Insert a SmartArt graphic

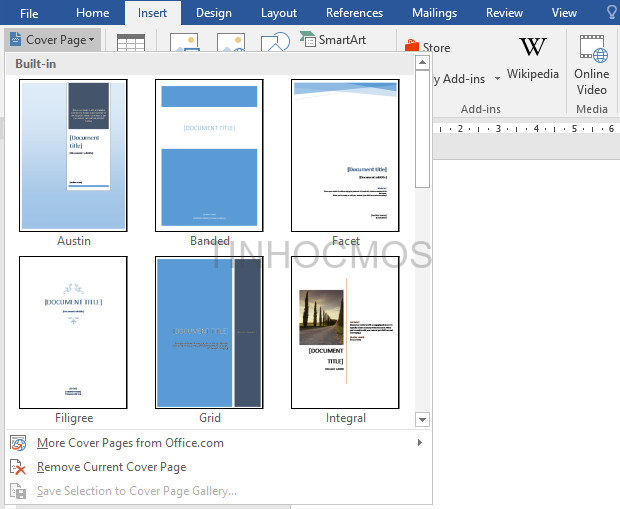pos(333,40)
